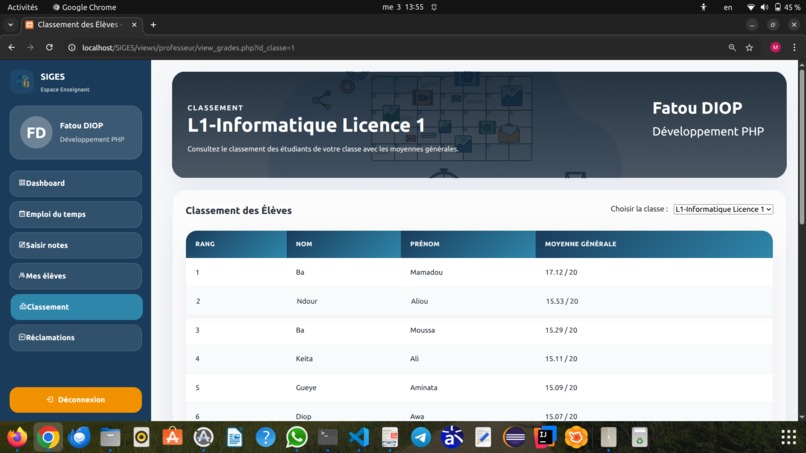Click the 15.11 / 20 average value
The image size is (806, 453).
[561, 359]
